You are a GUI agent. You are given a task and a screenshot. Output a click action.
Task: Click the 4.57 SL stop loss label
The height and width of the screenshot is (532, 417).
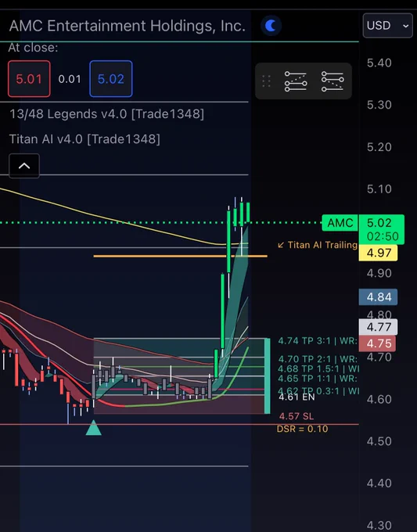click(297, 416)
